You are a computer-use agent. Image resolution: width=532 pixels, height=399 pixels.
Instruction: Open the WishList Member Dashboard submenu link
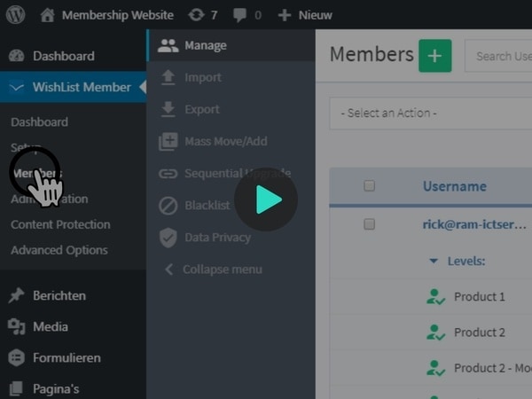[39, 122]
